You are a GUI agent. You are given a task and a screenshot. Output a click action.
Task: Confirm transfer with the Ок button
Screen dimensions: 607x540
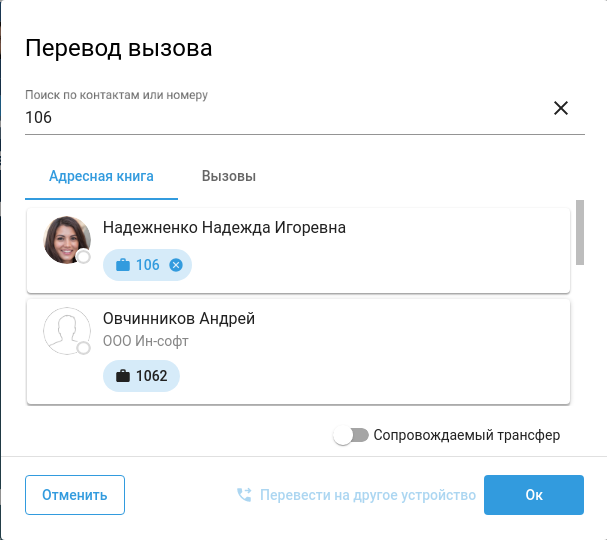pos(533,494)
